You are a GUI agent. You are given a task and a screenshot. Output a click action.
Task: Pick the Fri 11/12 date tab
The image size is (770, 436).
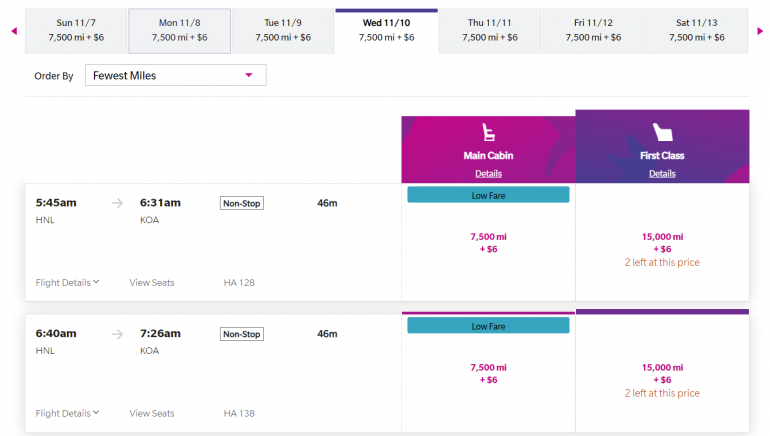593,30
